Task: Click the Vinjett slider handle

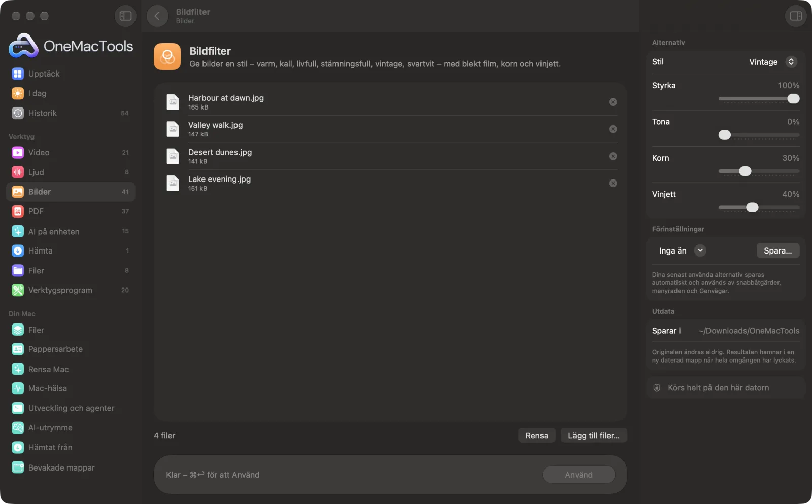Action: (753, 207)
